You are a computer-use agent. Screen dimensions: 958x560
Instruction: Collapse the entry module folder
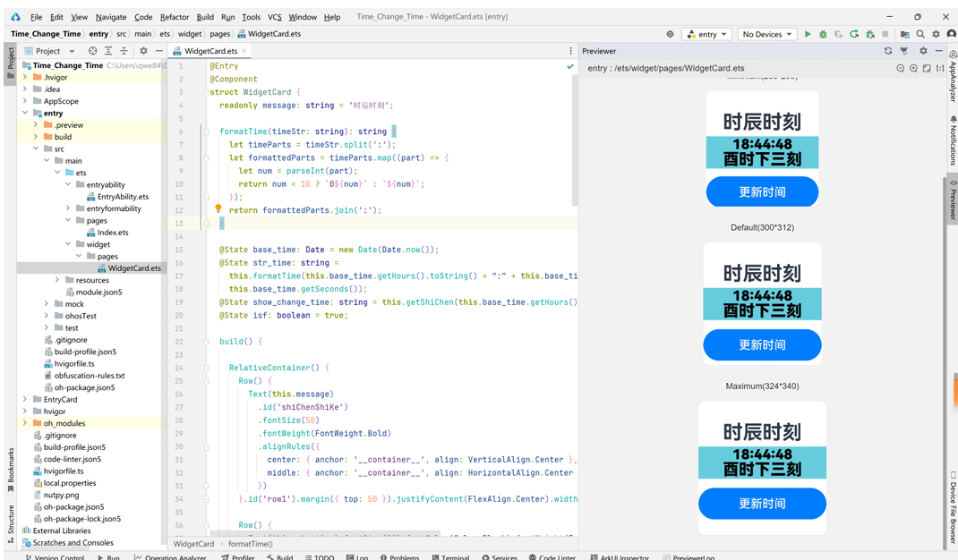click(24, 113)
